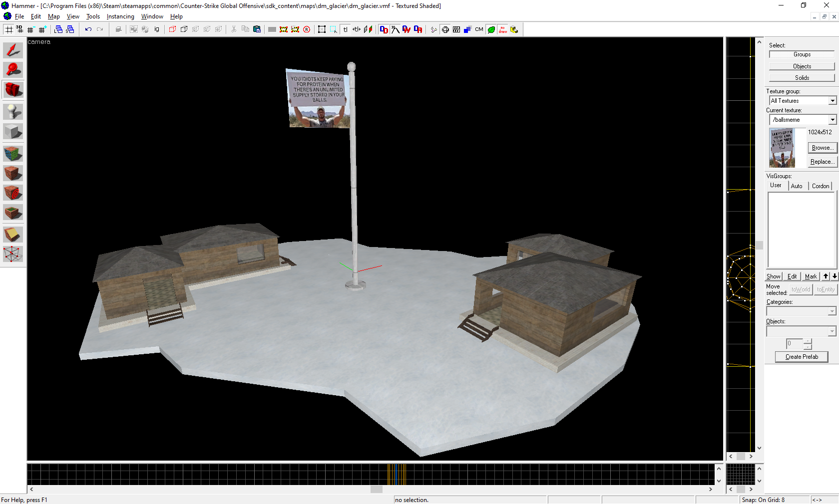This screenshot has width=839, height=504.
Task: Click the Undo arrow in toolbar
Action: [88, 29]
